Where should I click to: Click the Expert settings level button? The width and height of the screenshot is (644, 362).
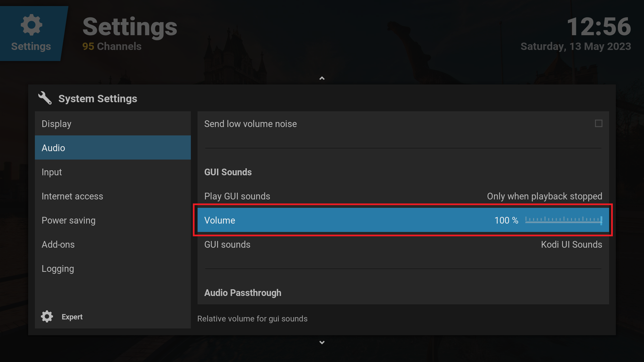[x=72, y=317]
